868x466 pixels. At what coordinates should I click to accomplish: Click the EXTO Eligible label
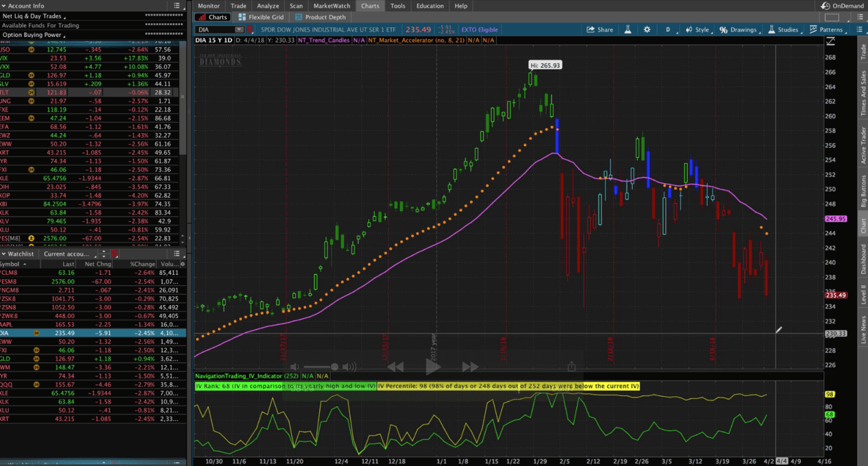[480, 29]
